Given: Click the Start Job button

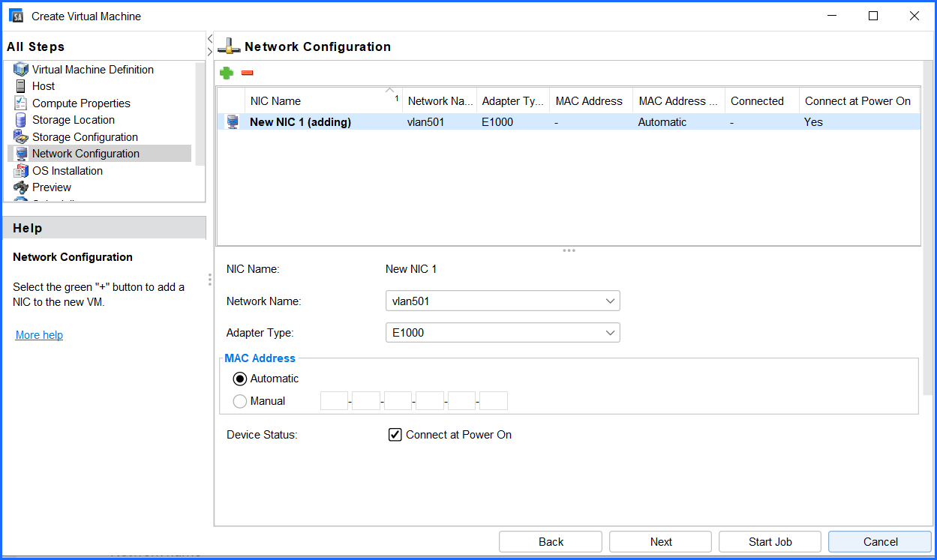Looking at the screenshot, I should tap(770, 542).
